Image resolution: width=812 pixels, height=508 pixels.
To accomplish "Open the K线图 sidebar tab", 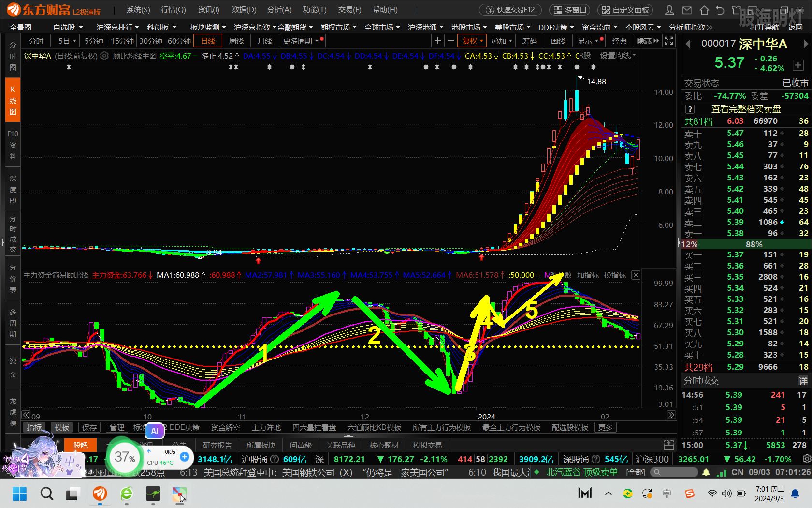I will 13,100.
